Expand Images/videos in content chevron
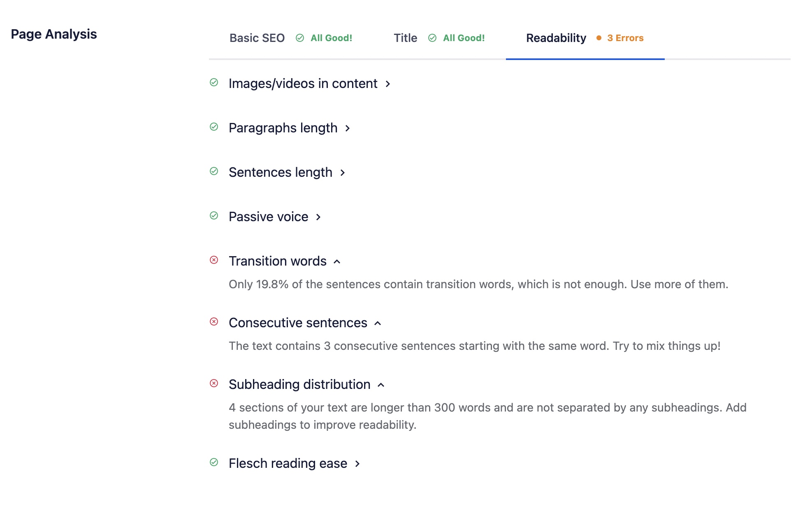The height and width of the screenshot is (518, 812). click(x=388, y=84)
